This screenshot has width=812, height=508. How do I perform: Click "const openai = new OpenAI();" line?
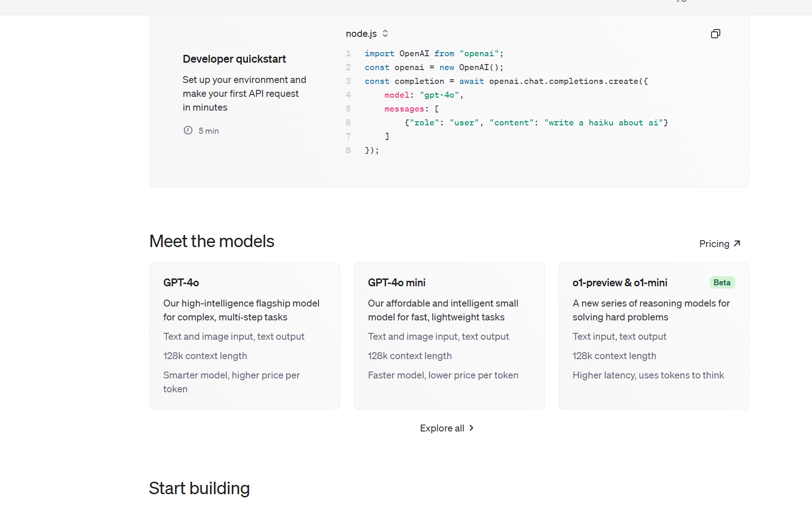pos(434,67)
